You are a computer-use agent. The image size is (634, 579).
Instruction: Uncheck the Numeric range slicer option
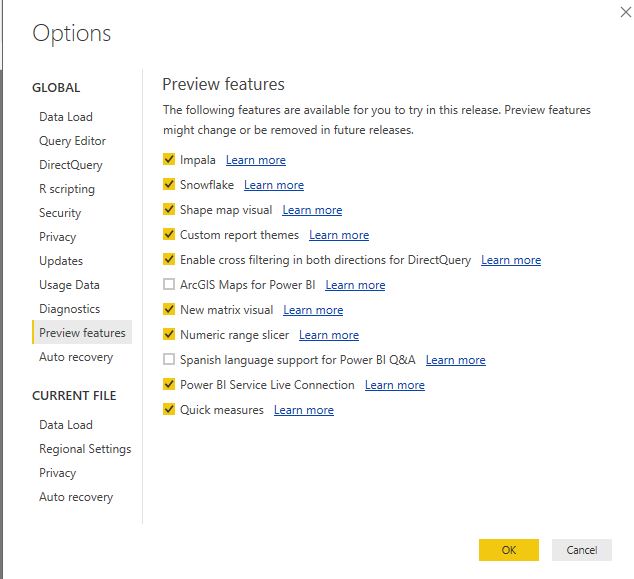(168, 335)
